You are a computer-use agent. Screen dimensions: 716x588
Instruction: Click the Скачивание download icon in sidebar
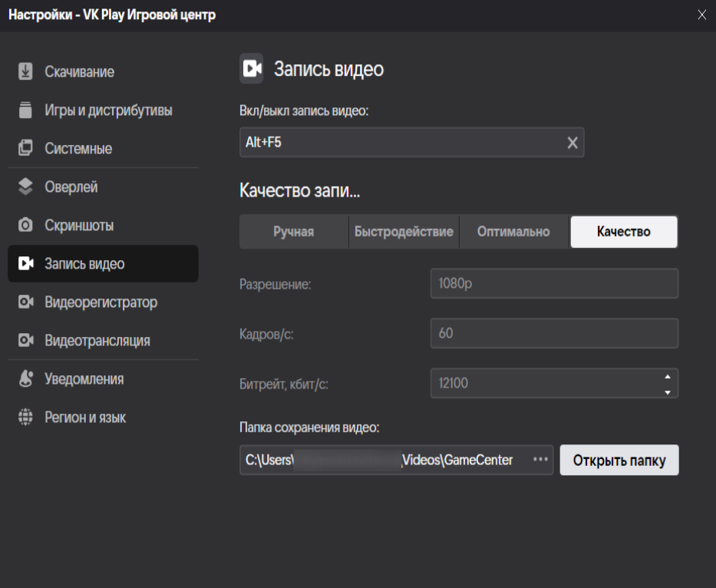[x=25, y=72]
